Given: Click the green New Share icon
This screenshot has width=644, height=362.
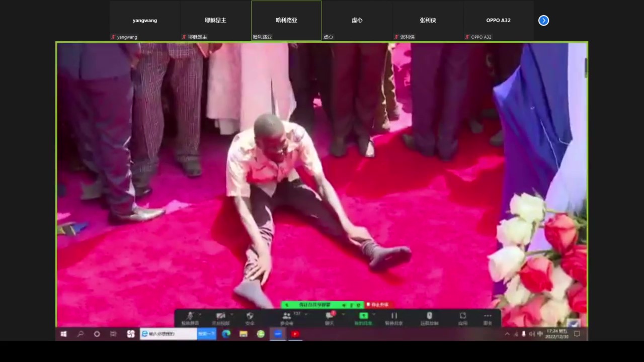Looking at the screenshot, I should tap(363, 316).
